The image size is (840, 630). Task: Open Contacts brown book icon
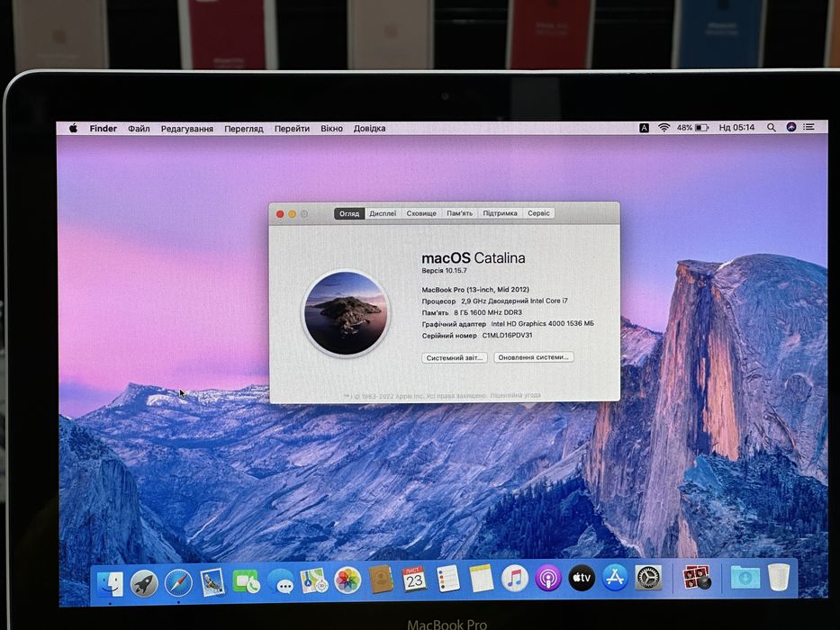point(381,580)
